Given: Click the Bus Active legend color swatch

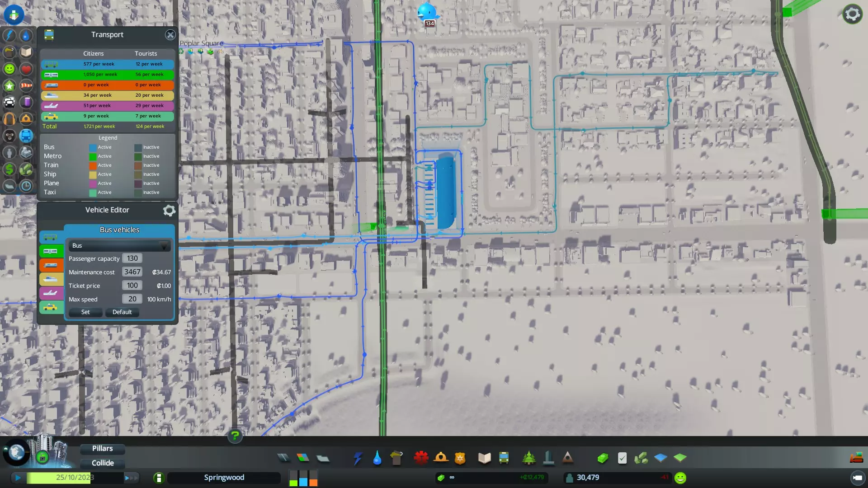Looking at the screenshot, I should (93, 147).
